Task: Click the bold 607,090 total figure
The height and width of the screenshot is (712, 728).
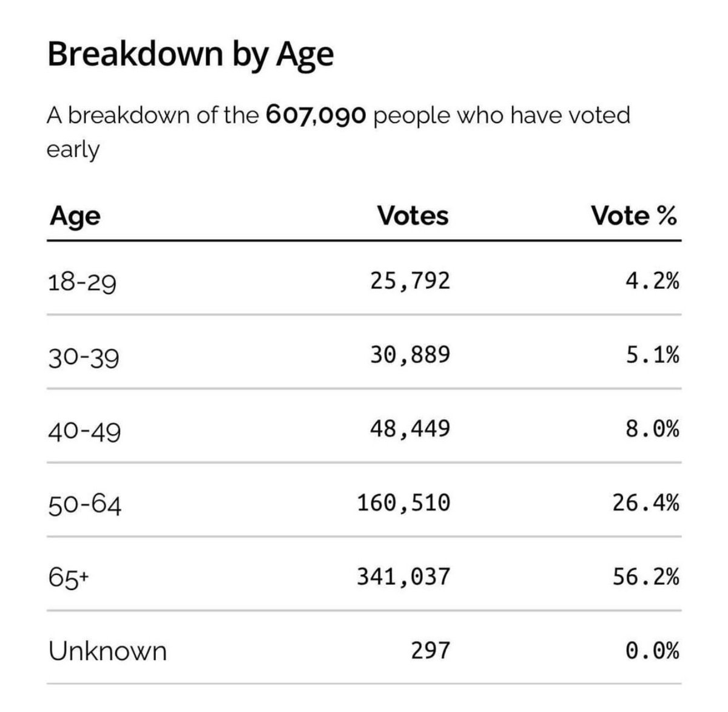Action: pos(316,115)
